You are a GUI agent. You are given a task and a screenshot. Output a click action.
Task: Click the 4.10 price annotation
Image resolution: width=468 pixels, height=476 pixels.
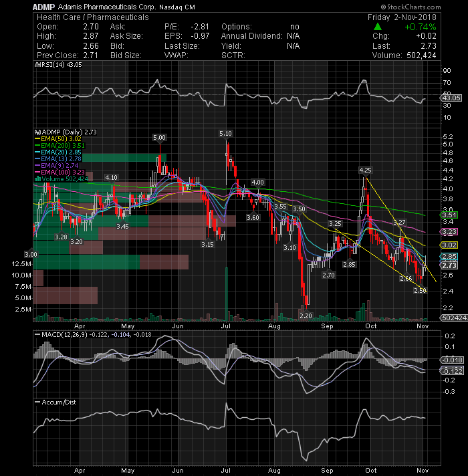coord(111,178)
